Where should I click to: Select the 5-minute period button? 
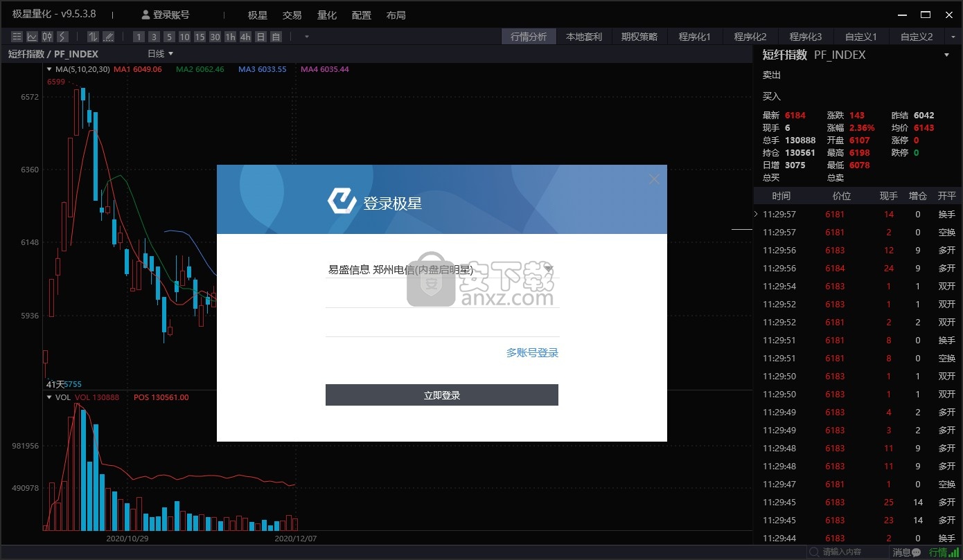[x=169, y=37]
